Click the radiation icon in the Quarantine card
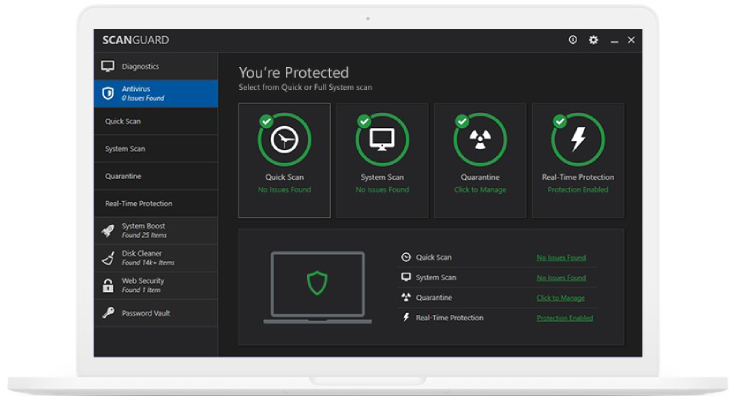This screenshot has height=396, width=750. pyautogui.click(x=480, y=140)
